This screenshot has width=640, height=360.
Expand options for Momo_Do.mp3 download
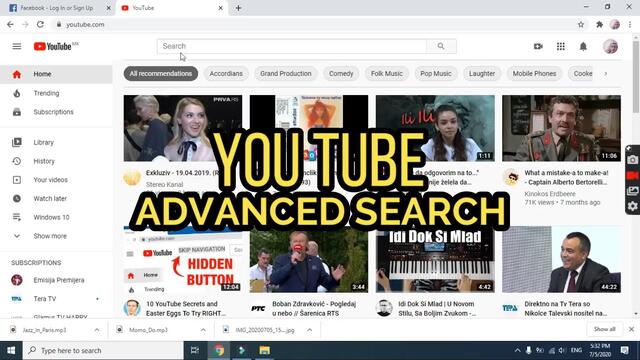point(203,330)
